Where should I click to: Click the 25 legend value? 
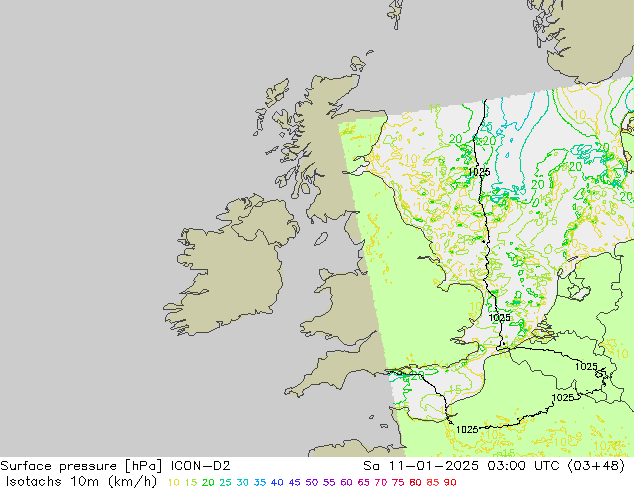click(x=225, y=482)
